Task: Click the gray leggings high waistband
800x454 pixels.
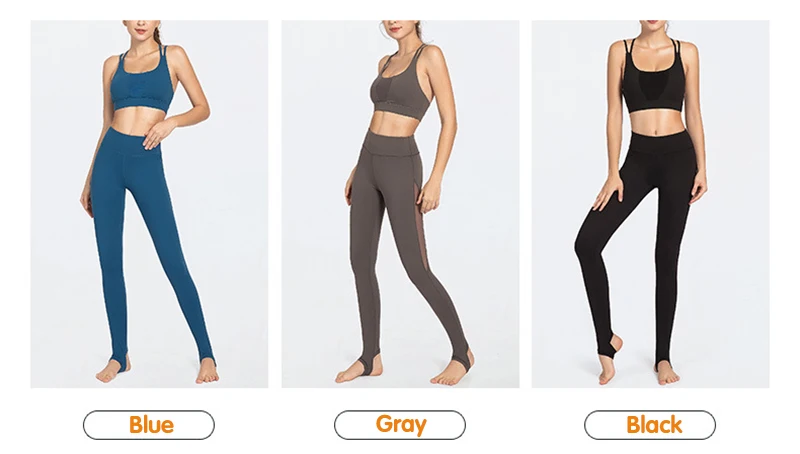Action: pyautogui.click(x=390, y=143)
